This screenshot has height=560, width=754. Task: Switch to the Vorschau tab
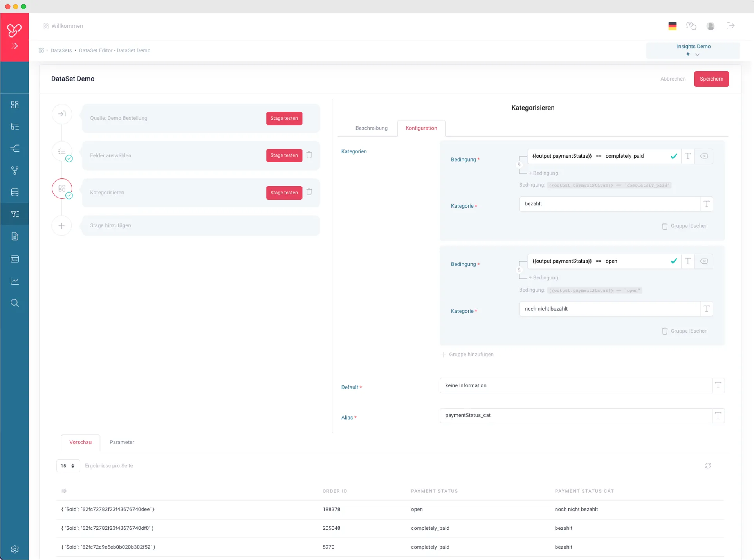[x=81, y=442]
